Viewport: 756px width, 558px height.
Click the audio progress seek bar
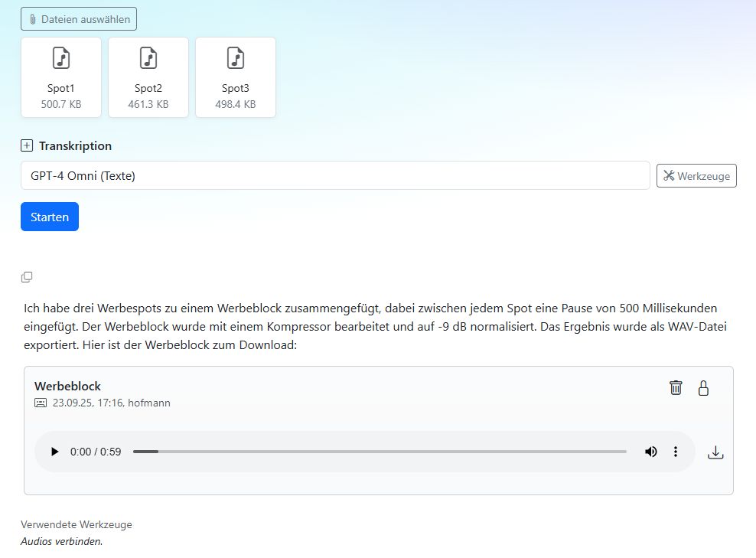point(380,452)
